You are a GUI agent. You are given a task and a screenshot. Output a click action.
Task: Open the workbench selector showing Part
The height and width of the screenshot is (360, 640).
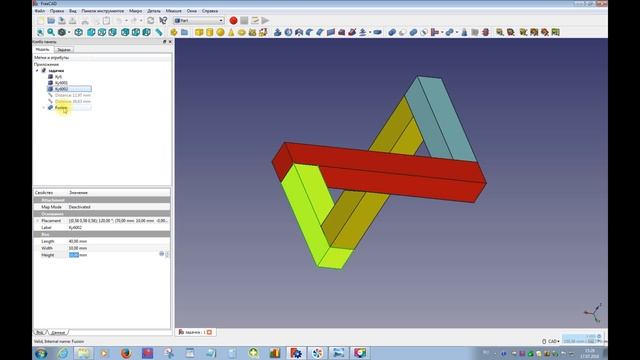tap(199, 20)
